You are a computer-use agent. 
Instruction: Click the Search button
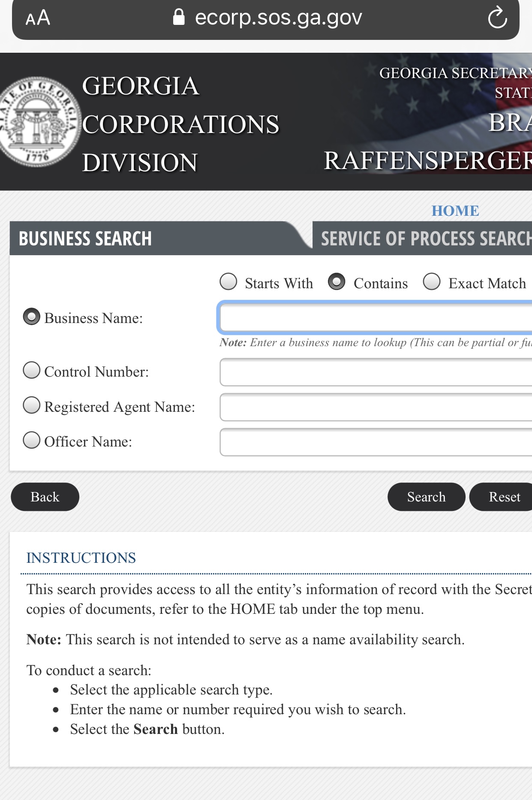coord(427,497)
